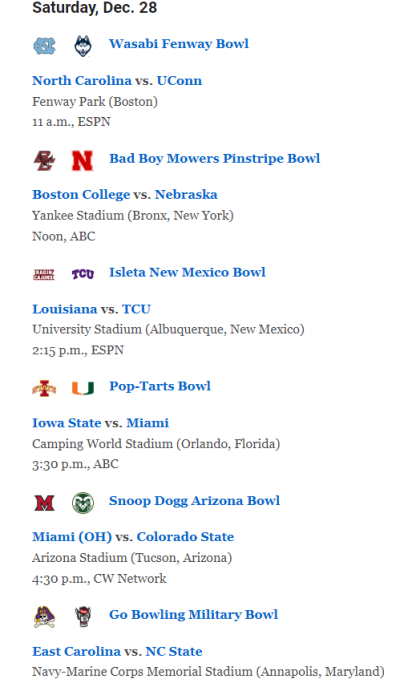The image size is (400, 683).
Task: Open the Louisiana team link
Action: coord(64,309)
